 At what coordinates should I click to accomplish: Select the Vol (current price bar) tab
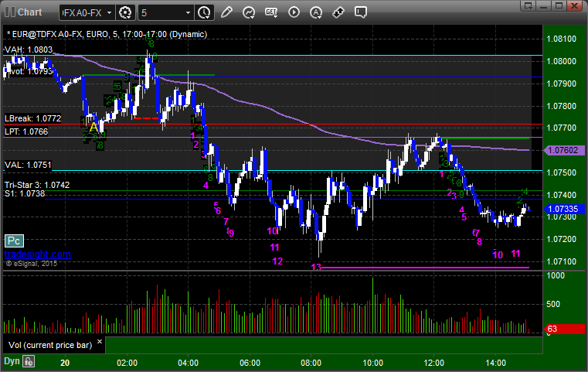(x=50, y=345)
